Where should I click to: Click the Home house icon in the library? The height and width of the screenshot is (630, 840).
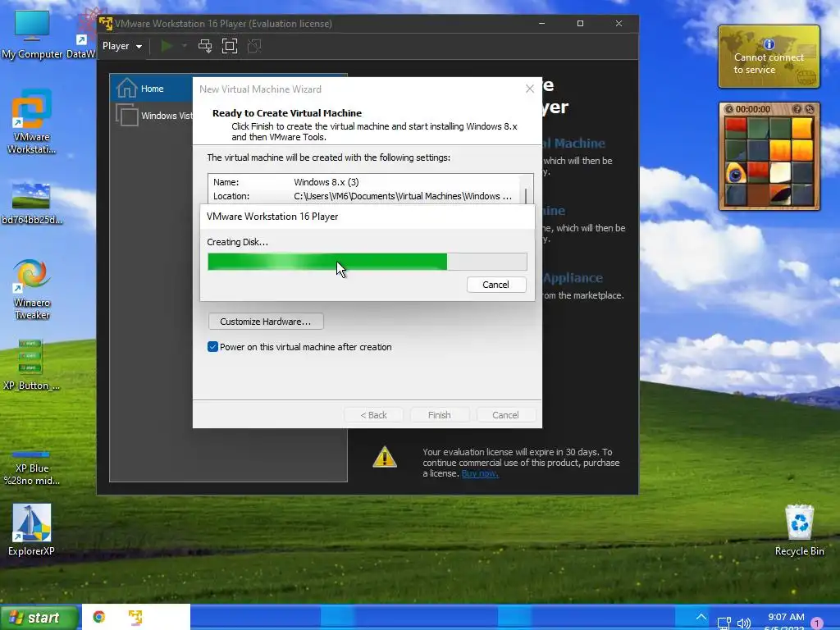127,89
